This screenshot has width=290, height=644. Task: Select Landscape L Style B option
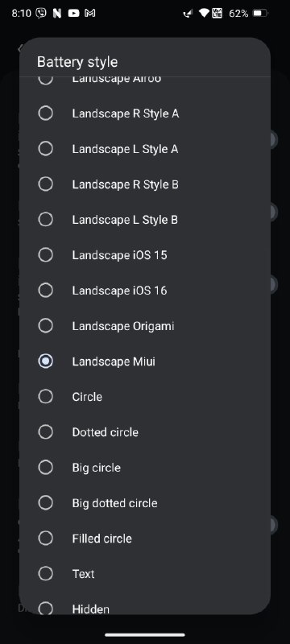[144, 219]
